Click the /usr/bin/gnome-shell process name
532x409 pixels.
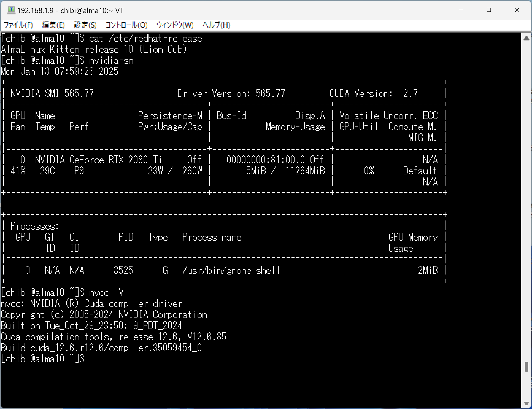pyautogui.click(x=231, y=270)
